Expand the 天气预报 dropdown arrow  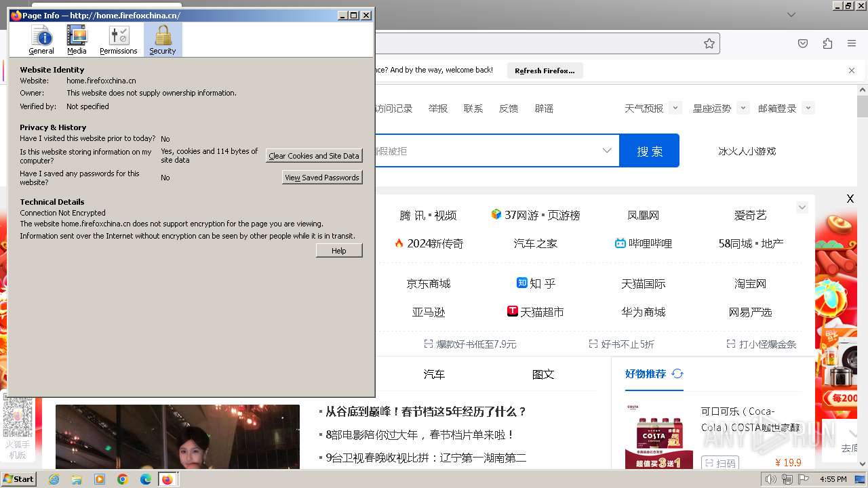675,108
